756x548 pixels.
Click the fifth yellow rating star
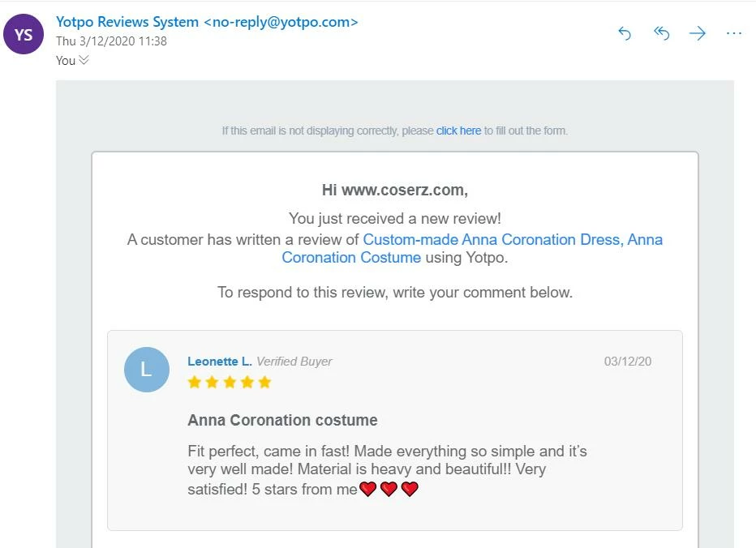pyautogui.click(x=264, y=383)
